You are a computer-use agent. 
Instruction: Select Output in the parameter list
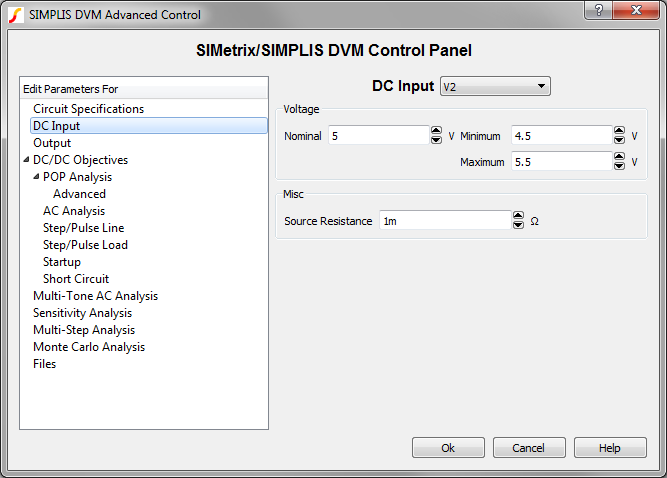[x=52, y=143]
